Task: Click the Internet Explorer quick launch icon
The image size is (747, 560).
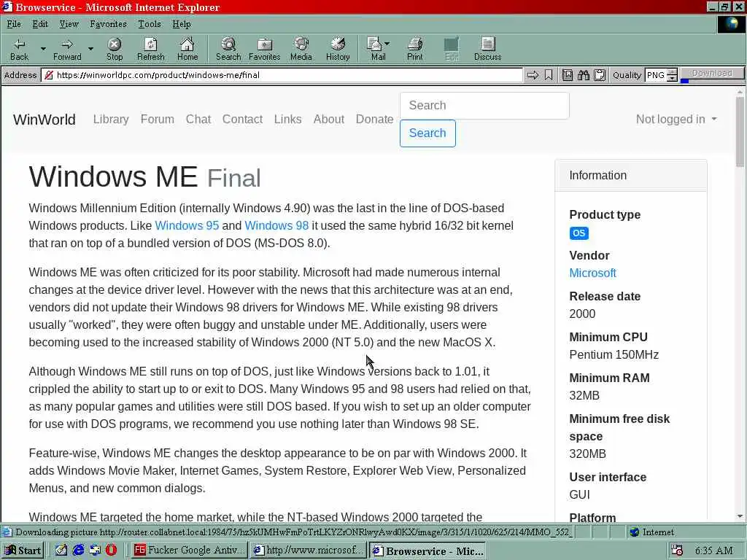Action: 78,550
